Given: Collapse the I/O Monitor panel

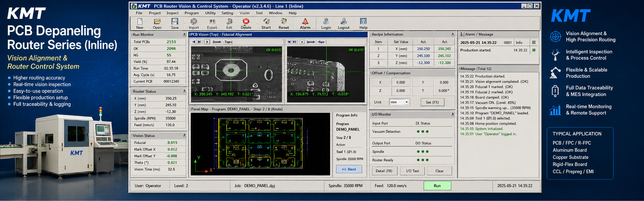Looking at the screenshot, I should pyautogui.click(x=453, y=114).
